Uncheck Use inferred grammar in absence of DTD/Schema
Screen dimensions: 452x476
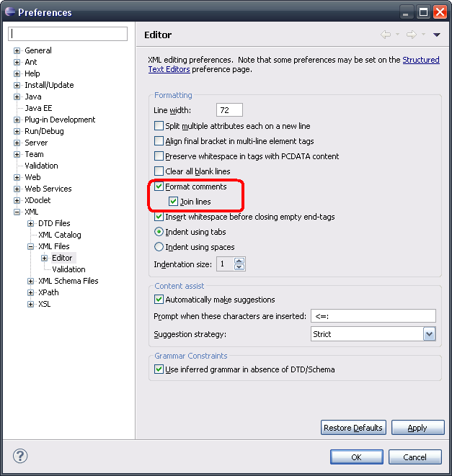[159, 369]
